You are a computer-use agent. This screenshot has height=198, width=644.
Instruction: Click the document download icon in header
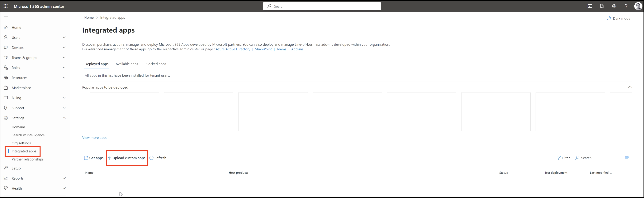602,6
